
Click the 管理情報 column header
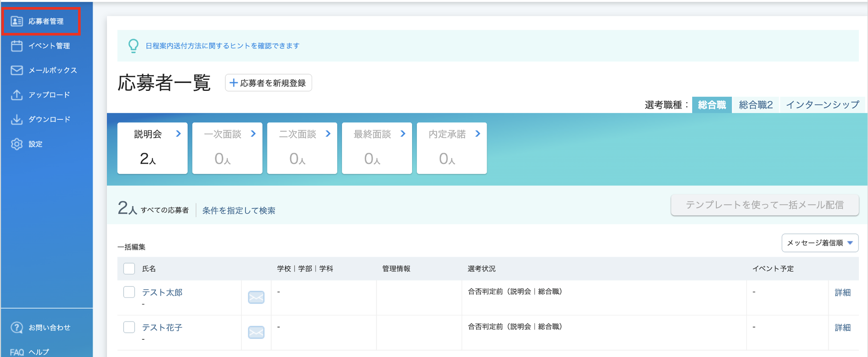(396, 268)
